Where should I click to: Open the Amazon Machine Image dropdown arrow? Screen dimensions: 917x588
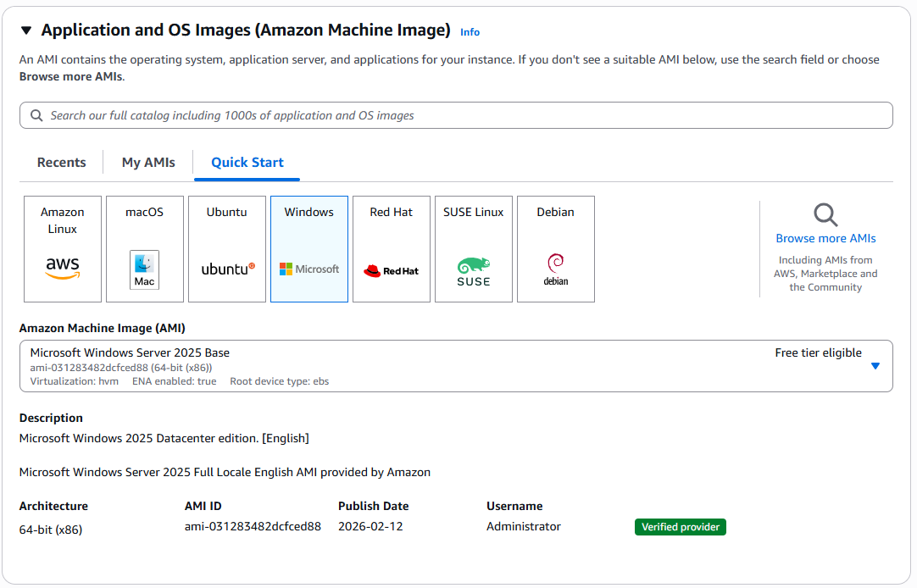point(875,366)
